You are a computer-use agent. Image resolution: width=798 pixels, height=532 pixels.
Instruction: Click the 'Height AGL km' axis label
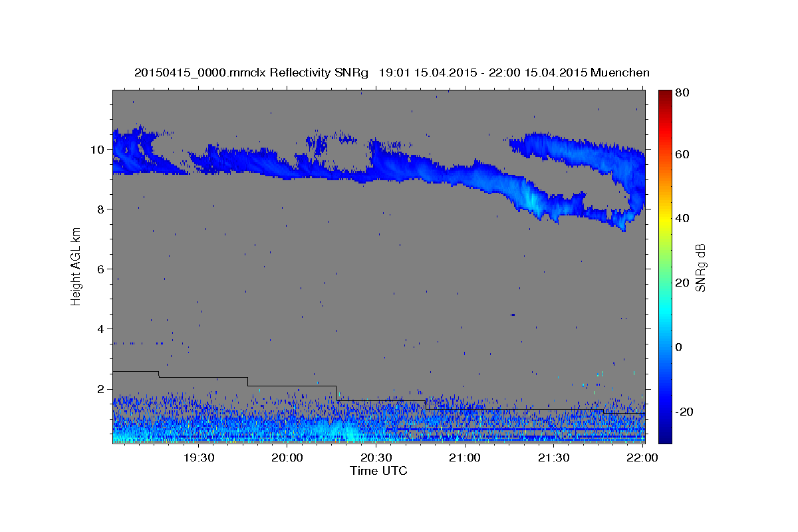pyautogui.click(x=76, y=266)
